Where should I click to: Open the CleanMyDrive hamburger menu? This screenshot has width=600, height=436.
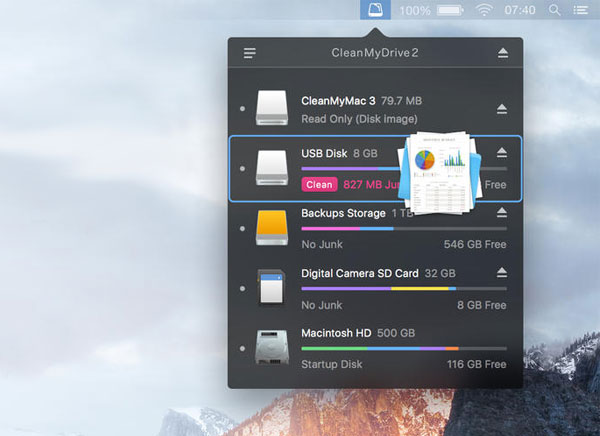coord(249,53)
